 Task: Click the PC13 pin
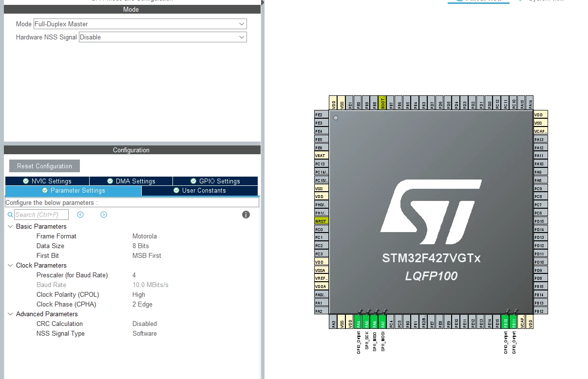[x=322, y=164]
